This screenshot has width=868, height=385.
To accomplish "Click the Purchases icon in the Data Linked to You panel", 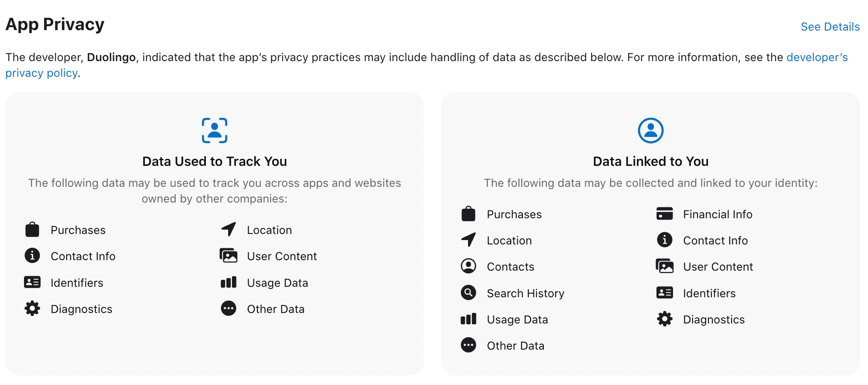I will point(468,214).
